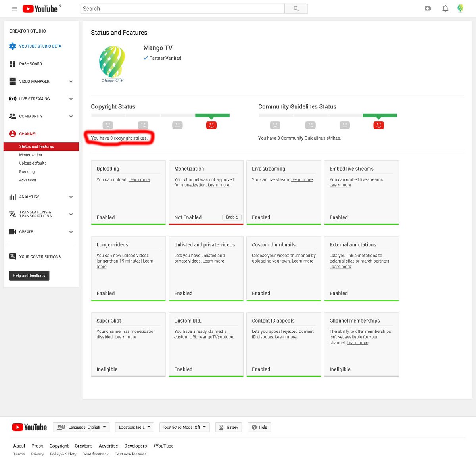
Task: Click the Copyright footer link
Action: tap(59, 446)
